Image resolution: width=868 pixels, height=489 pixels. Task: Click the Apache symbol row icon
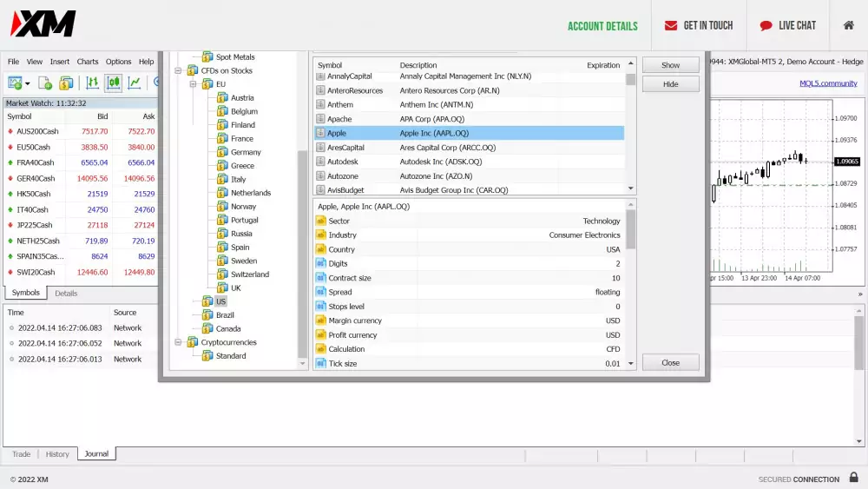click(x=320, y=119)
